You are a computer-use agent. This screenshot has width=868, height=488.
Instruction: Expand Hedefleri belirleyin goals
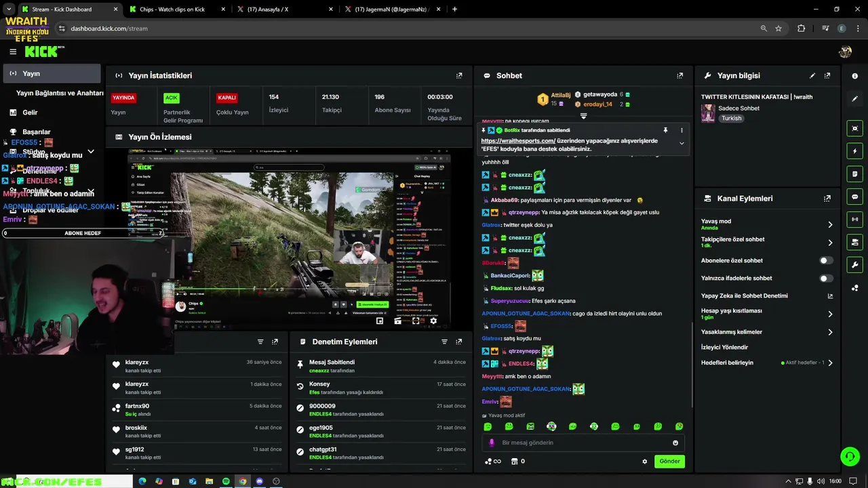coord(830,363)
